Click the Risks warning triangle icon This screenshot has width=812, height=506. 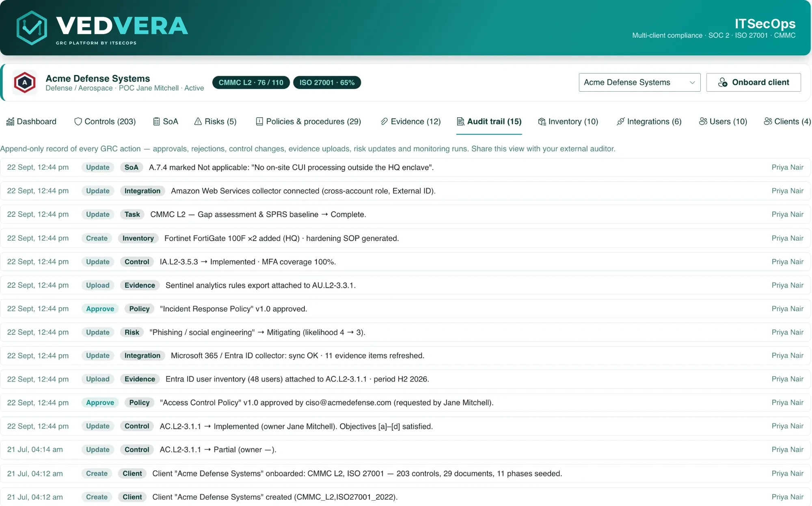click(198, 121)
